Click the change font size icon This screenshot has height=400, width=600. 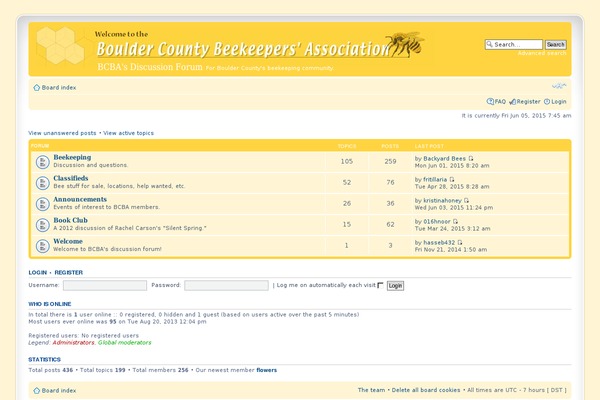pyautogui.click(x=559, y=86)
